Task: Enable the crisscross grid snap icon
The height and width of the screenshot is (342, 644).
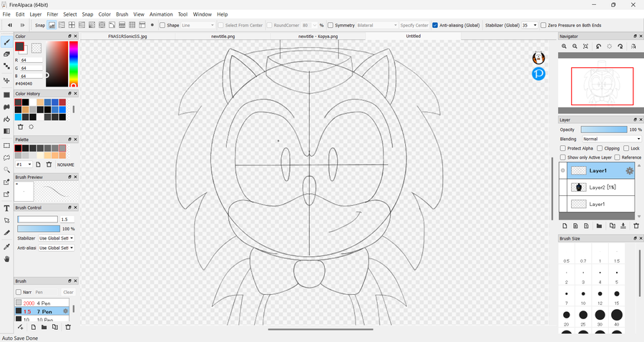Action: click(72, 25)
